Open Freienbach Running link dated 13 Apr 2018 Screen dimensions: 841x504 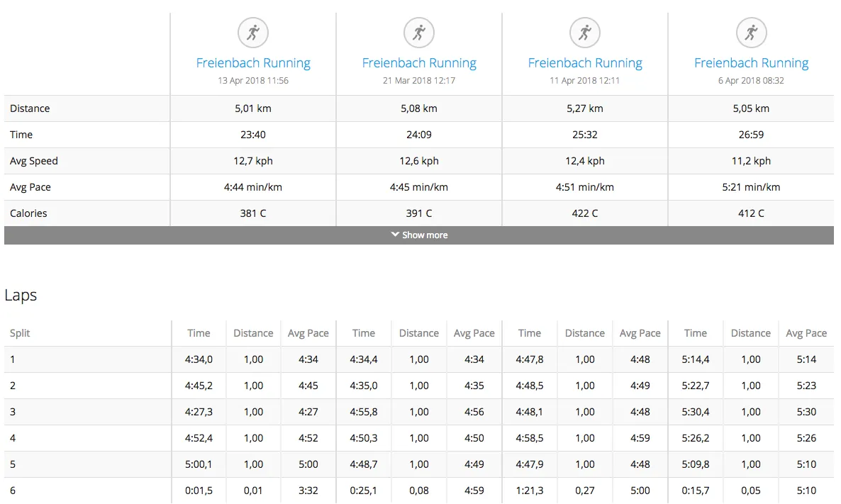[x=253, y=62]
